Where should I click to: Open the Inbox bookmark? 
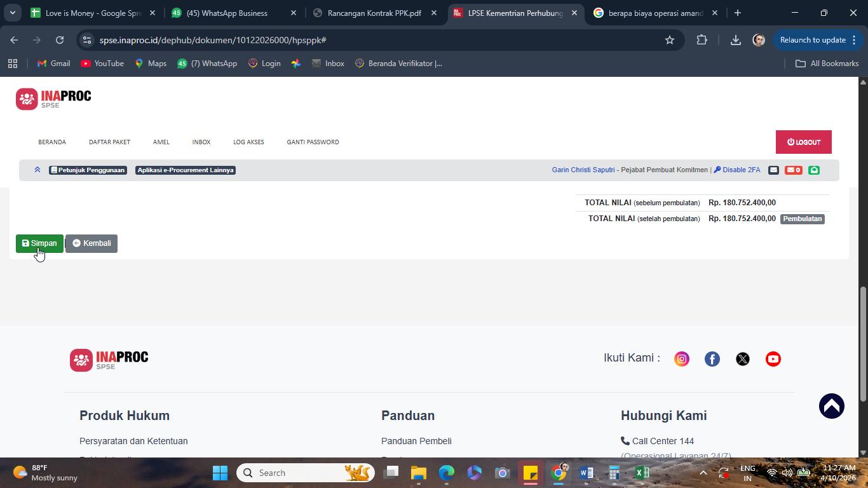pyautogui.click(x=328, y=64)
